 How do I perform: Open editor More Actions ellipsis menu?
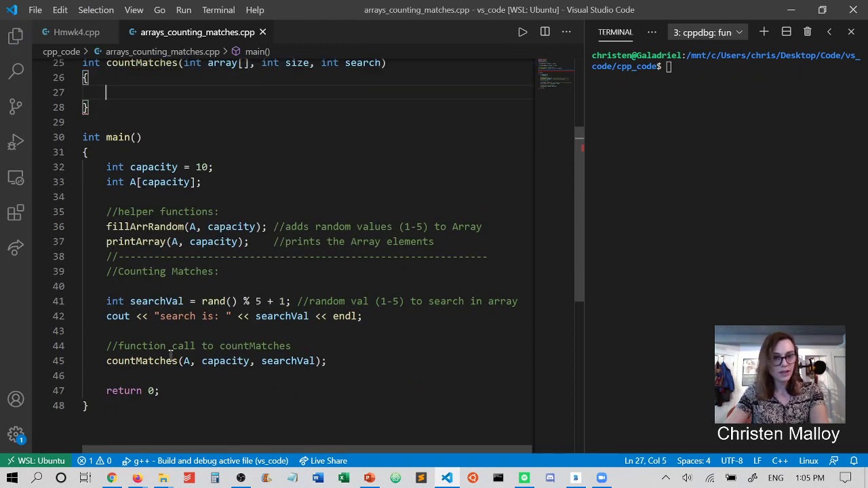point(566,32)
